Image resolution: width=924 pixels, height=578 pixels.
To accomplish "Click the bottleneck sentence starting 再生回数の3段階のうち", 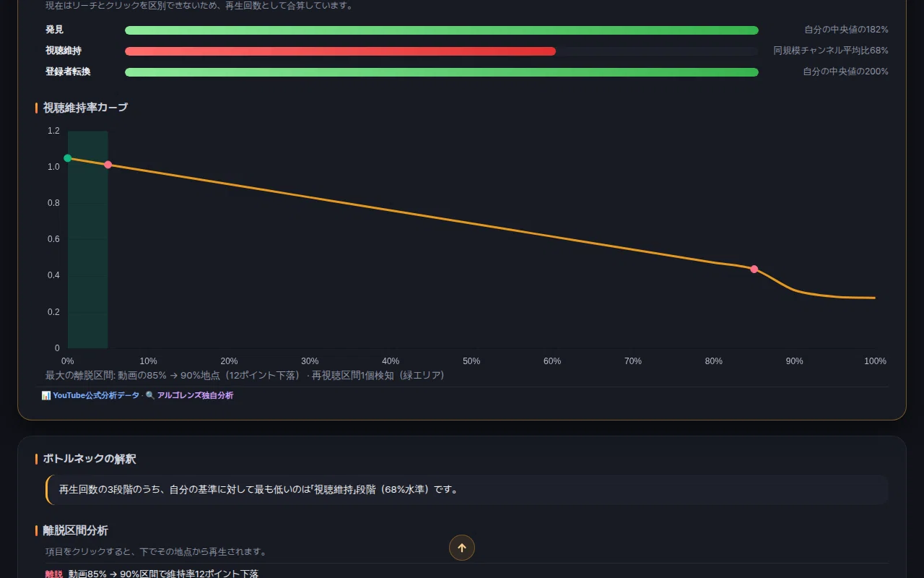I will click(258, 489).
